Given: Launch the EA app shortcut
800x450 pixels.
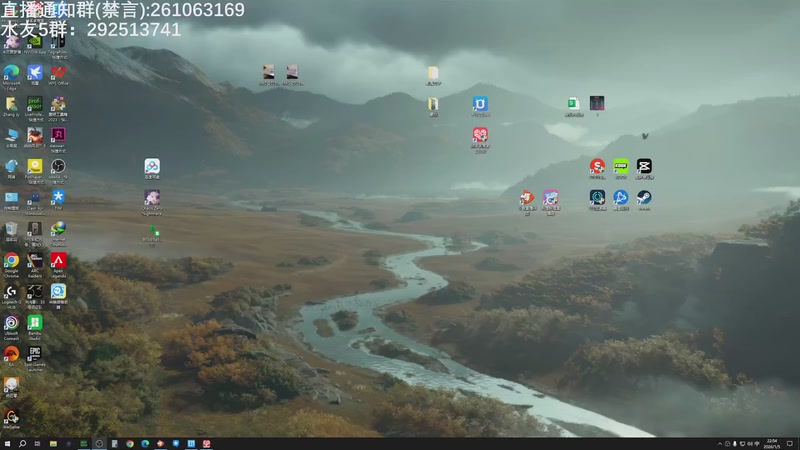Looking at the screenshot, I should pos(11,356).
